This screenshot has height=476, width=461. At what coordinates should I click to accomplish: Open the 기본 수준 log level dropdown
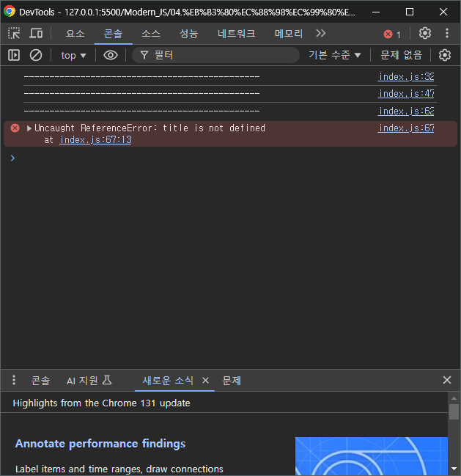pos(335,55)
